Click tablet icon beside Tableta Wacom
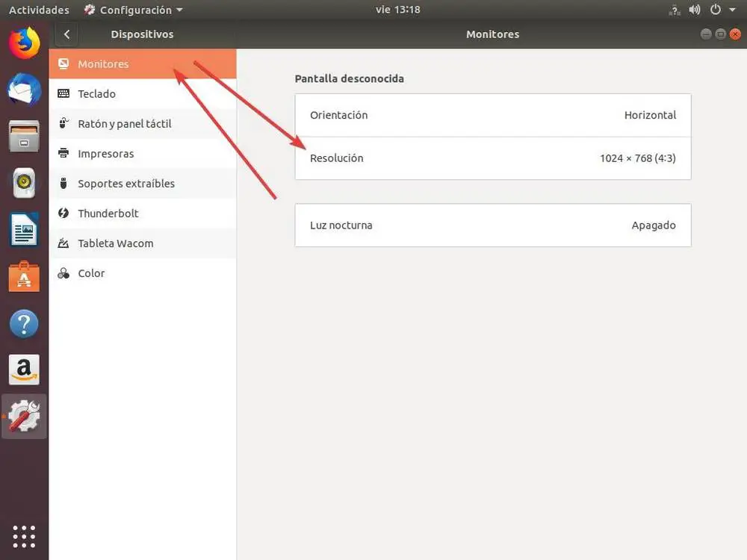The width and height of the screenshot is (747, 560). 63,243
